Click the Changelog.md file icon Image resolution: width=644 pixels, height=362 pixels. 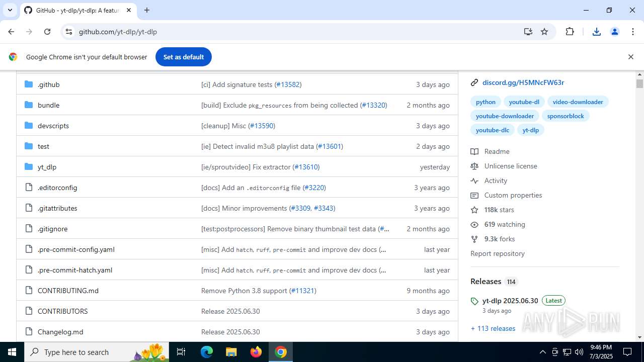[x=29, y=332]
